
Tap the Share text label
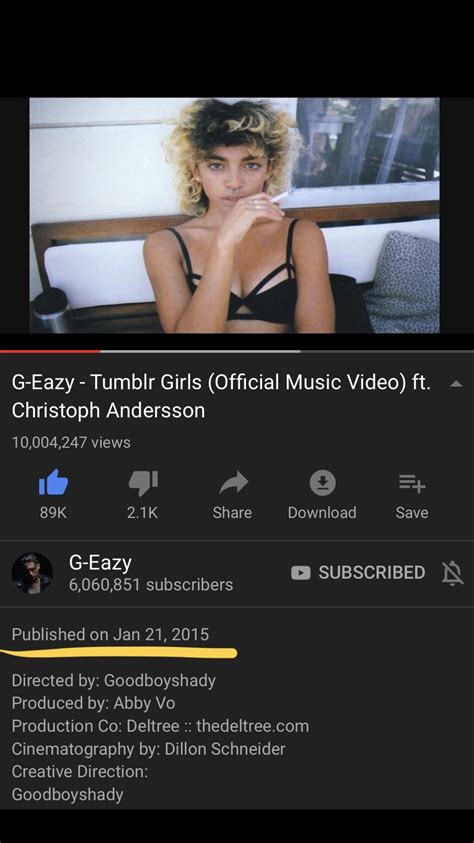click(232, 513)
